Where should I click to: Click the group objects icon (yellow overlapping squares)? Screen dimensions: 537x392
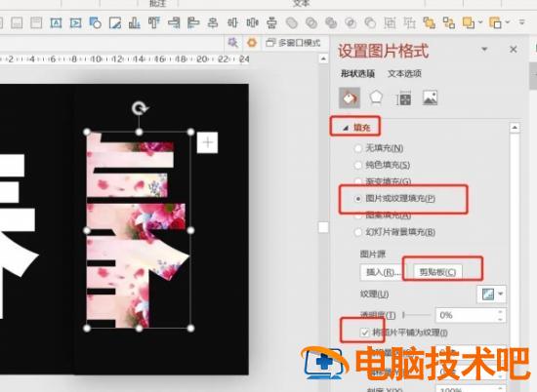point(430,23)
